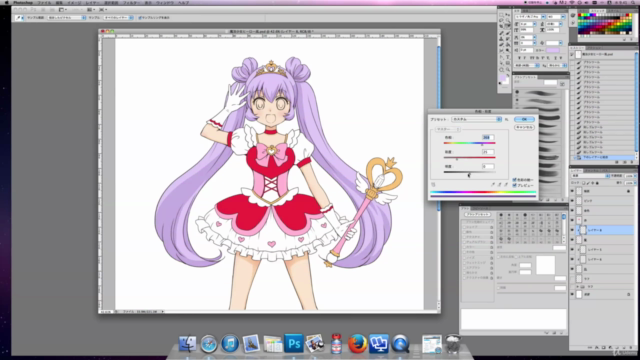Viewport: 640px width, 360px height.
Task: Select the Zoom magnifier tool in toolbox
Action: tap(507, 69)
